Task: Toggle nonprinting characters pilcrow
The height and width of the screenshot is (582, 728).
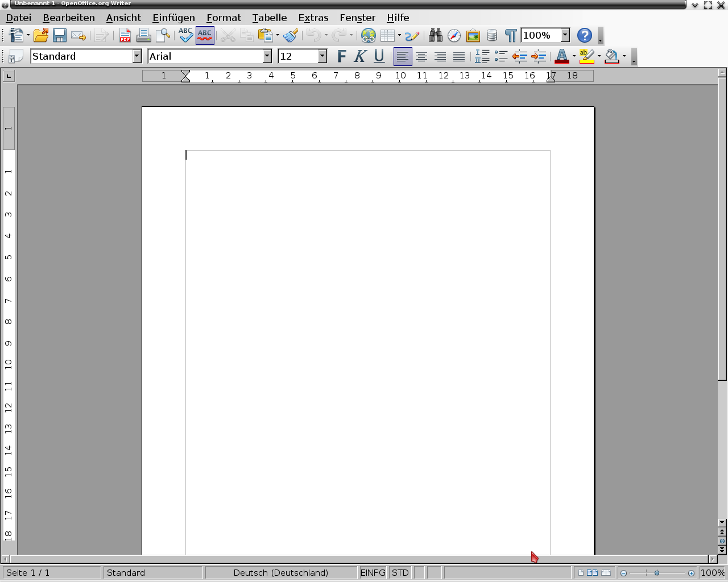Action: [x=511, y=36]
